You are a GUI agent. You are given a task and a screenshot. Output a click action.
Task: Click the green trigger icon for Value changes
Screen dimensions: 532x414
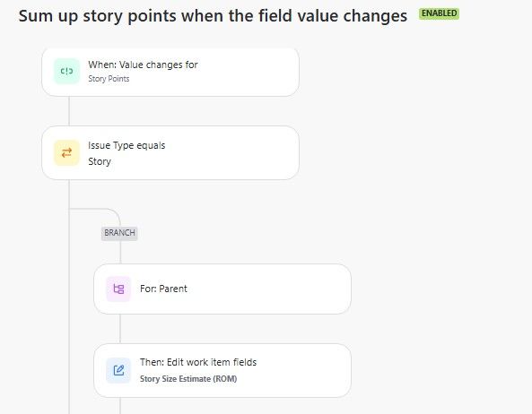tap(66, 71)
